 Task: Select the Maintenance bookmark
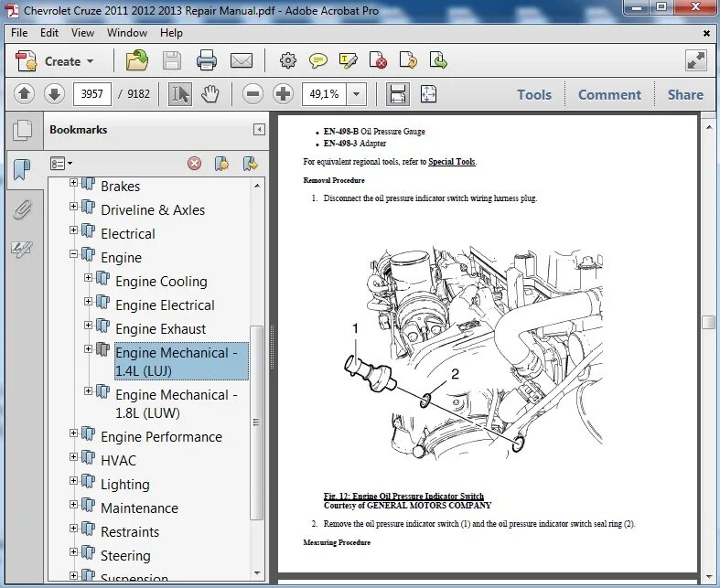click(x=139, y=508)
